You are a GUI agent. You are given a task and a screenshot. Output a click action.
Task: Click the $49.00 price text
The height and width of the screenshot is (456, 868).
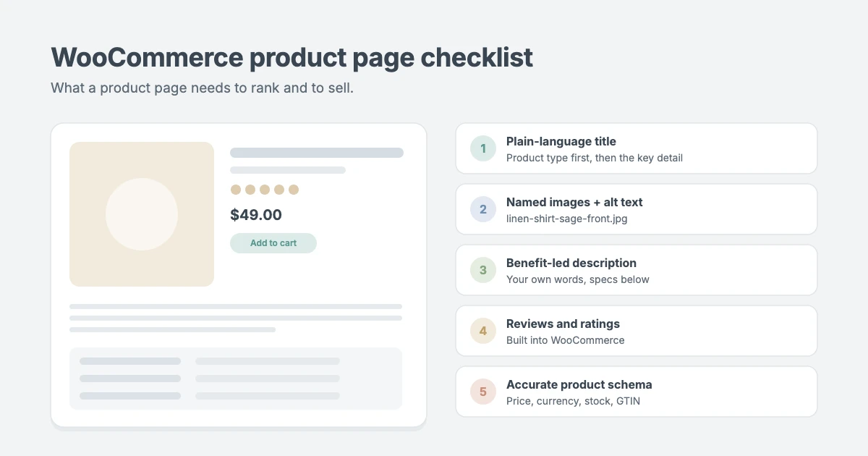point(256,215)
